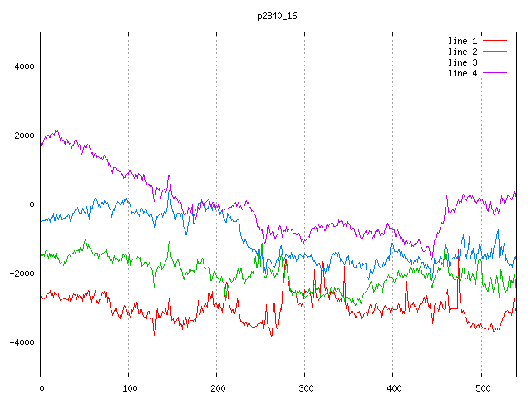Click the line sample beside line 1
Viewport: 532px width, 399px height.
[495, 41]
